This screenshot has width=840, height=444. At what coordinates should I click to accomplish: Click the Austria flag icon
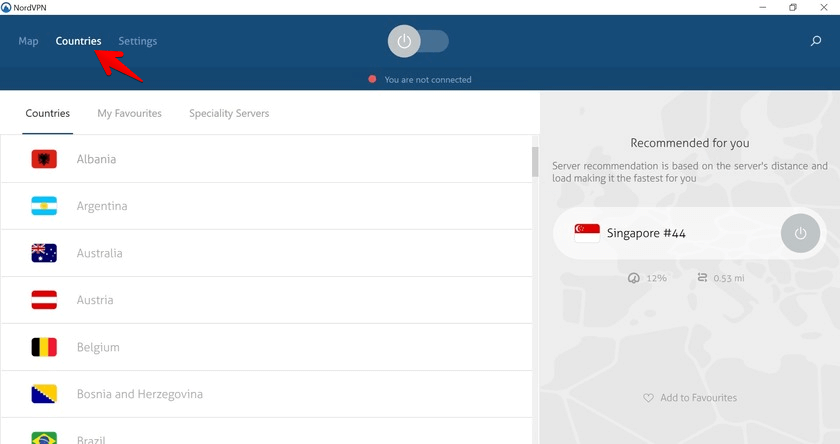(44, 300)
